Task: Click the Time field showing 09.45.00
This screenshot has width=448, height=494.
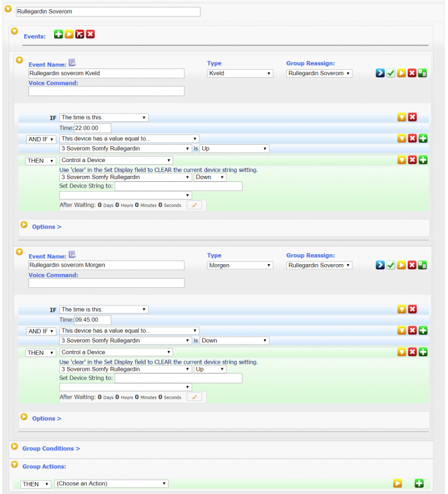Action: click(x=93, y=319)
